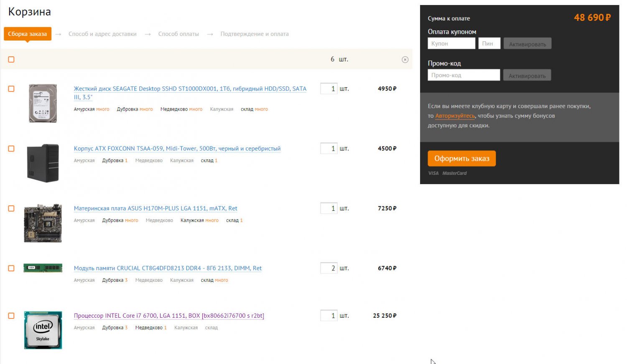Go to Способ и адрес доставки step
This screenshot has height=364, width=627.
click(102, 34)
